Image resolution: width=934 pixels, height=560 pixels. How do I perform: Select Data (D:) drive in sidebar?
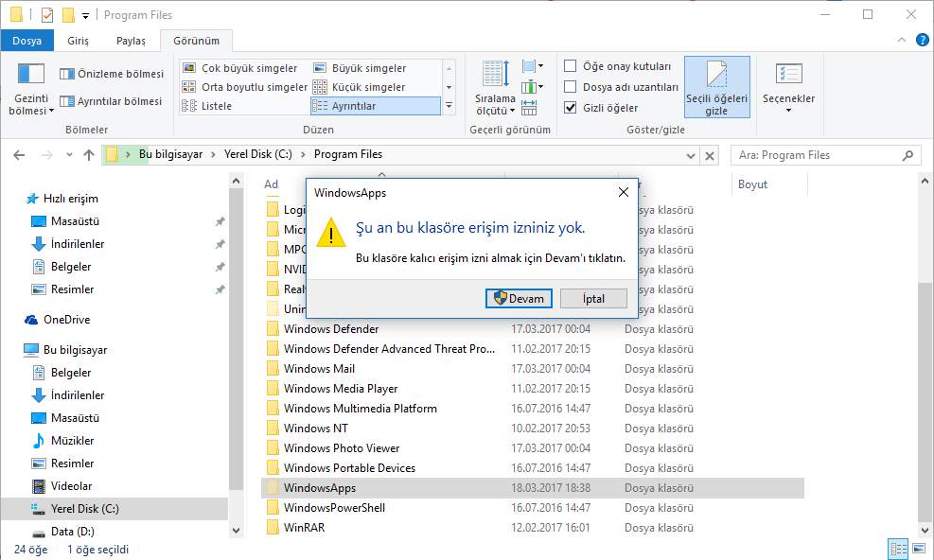pyautogui.click(x=72, y=531)
